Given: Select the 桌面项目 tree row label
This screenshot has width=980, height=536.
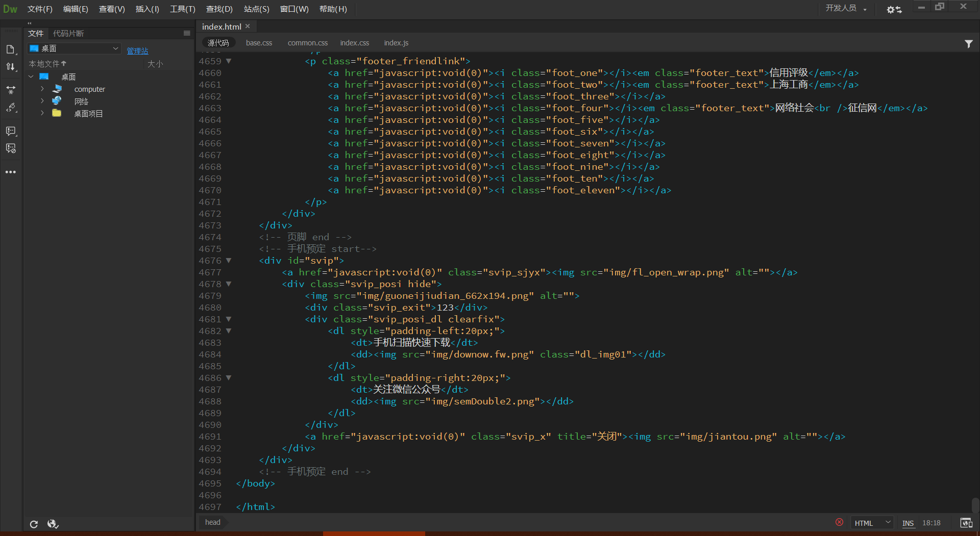Looking at the screenshot, I should [88, 113].
